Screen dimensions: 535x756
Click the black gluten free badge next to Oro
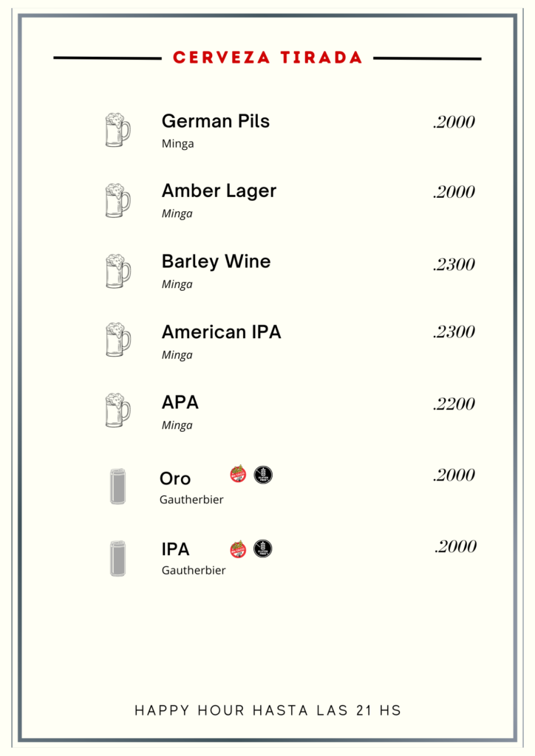point(263,475)
